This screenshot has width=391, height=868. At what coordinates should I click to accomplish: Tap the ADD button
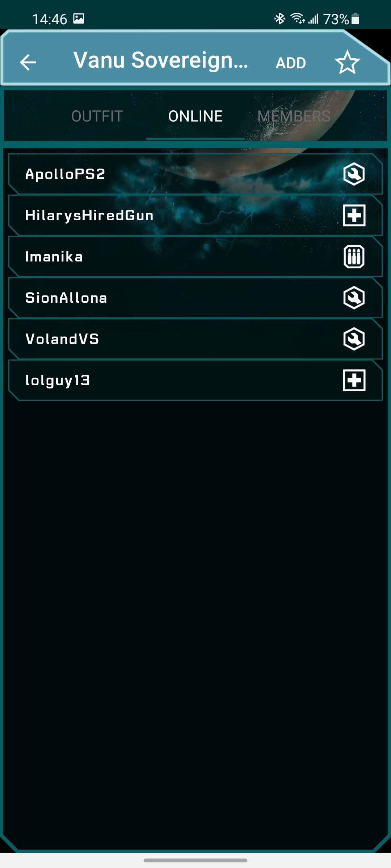291,63
